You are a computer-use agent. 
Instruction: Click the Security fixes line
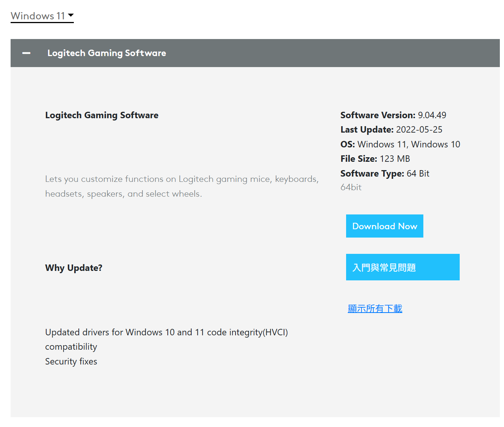coord(71,361)
